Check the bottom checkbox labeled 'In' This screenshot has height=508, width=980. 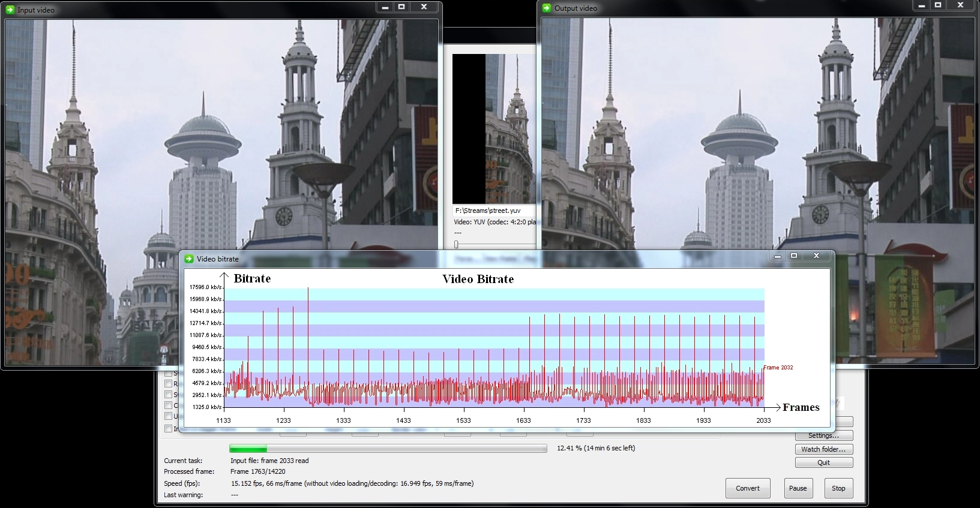(x=169, y=429)
